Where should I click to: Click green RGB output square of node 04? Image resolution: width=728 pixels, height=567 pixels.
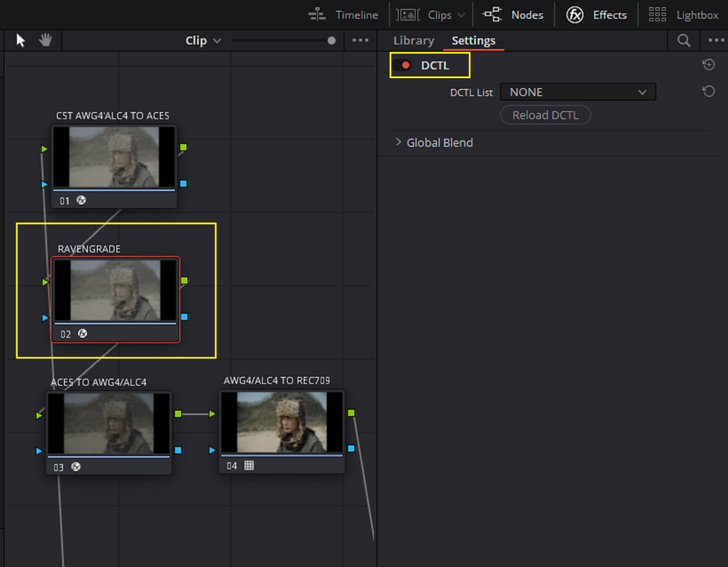coord(351,412)
